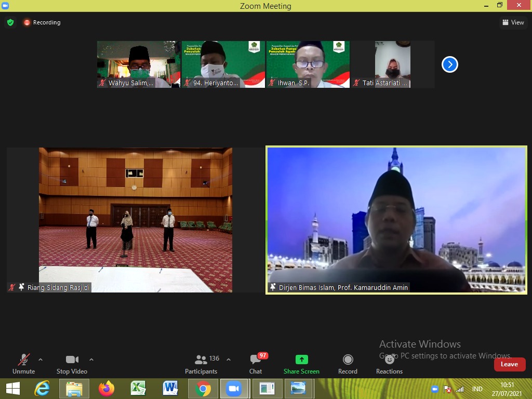Stop the video camera
Viewport: 532px width, 399px height.
(x=72, y=364)
